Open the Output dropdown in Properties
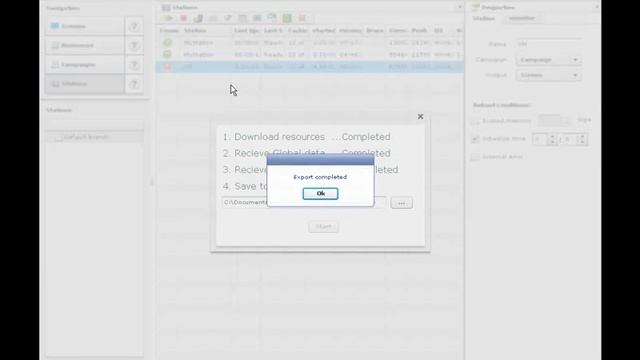Image resolution: width=640 pixels, height=360 pixels. (x=549, y=76)
